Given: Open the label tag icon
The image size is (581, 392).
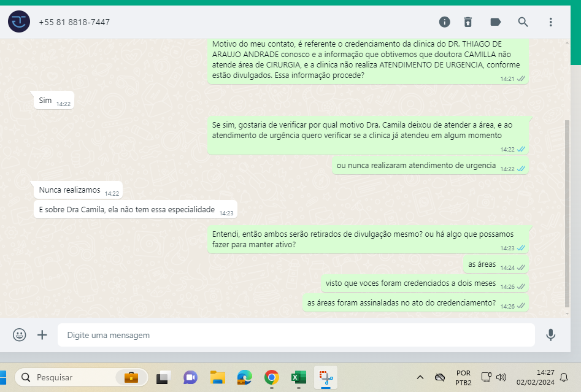Looking at the screenshot, I should pyautogui.click(x=495, y=22).
